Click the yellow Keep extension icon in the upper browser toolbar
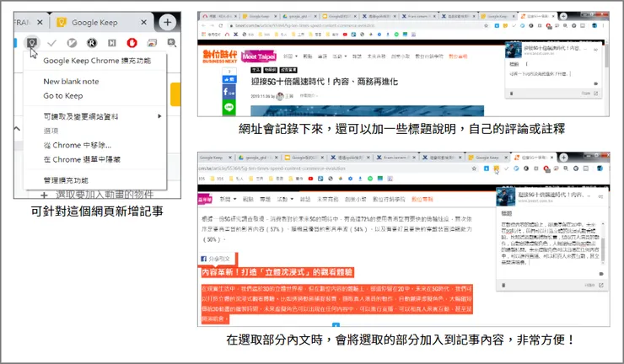Image resolution: width=624 pixels, height=364 pixels. tap(505, 25)
